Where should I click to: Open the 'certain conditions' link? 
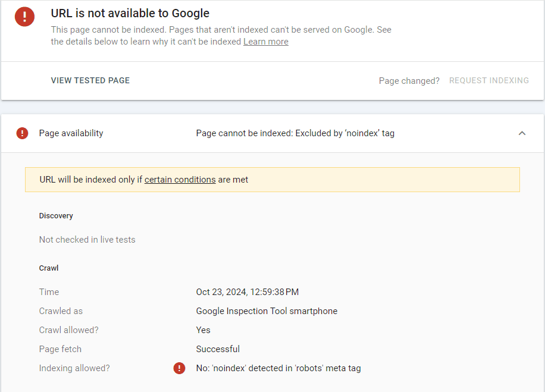pos(180,180)
